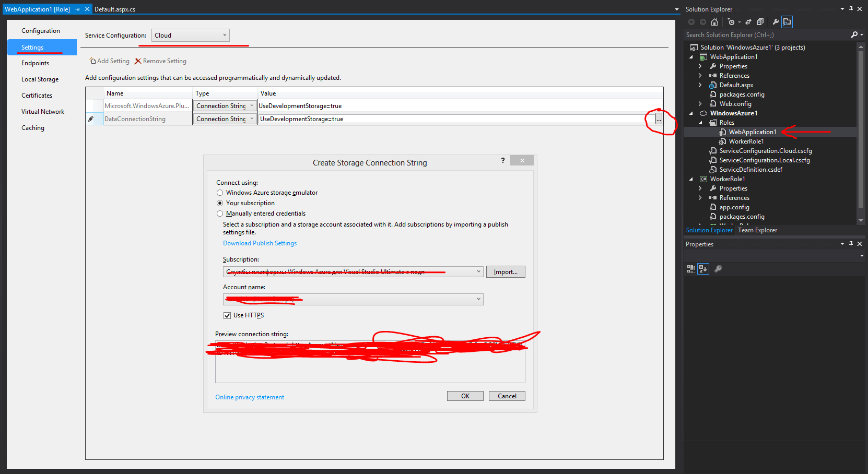
Task: Select Manually entered credentials radio
Action: pos(220,214)
